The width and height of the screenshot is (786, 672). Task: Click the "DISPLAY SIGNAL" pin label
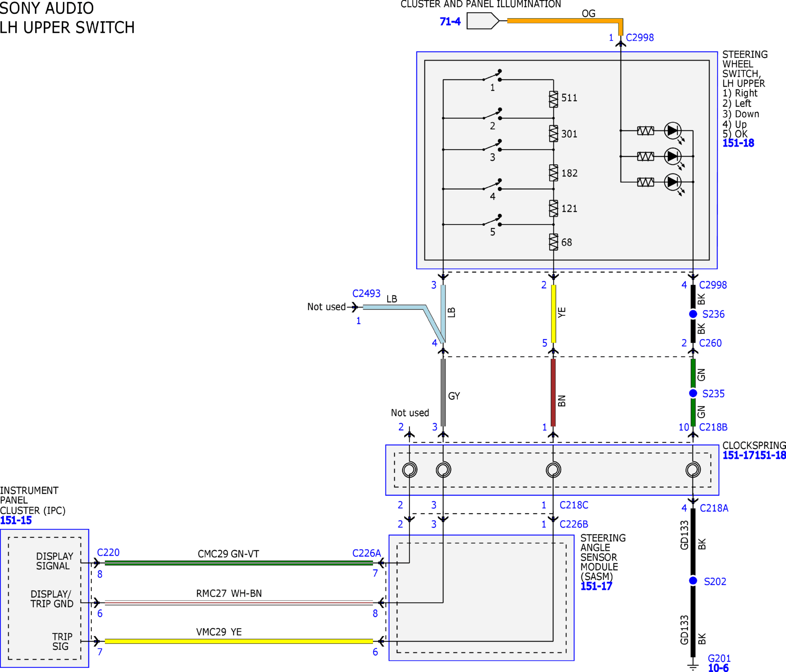[54, 561]
